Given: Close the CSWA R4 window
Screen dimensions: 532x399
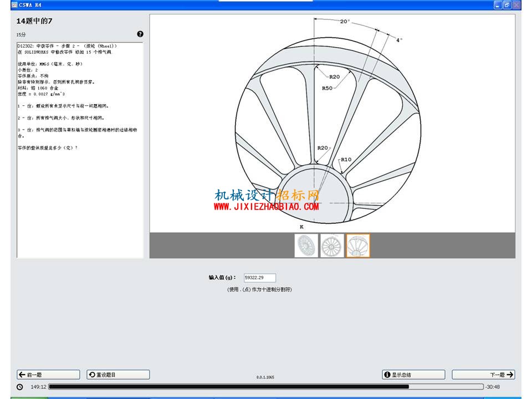Looking at the screenshot, I should point(516,5).
